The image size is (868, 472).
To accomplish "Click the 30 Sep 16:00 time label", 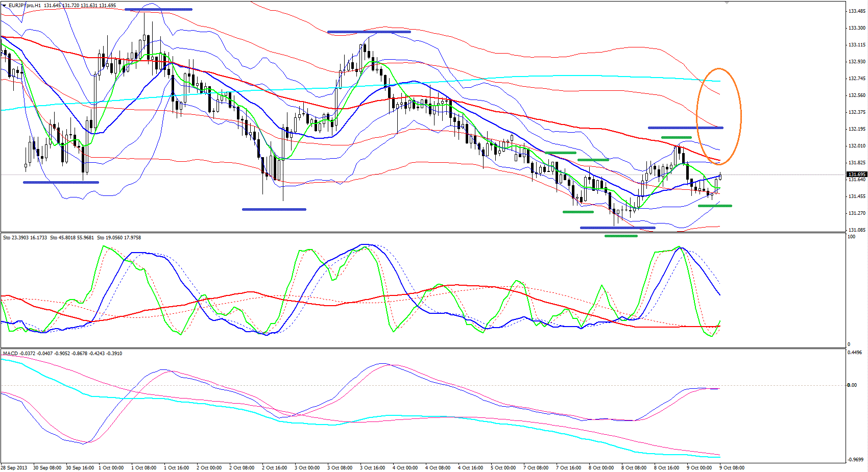I will (80, 468).
